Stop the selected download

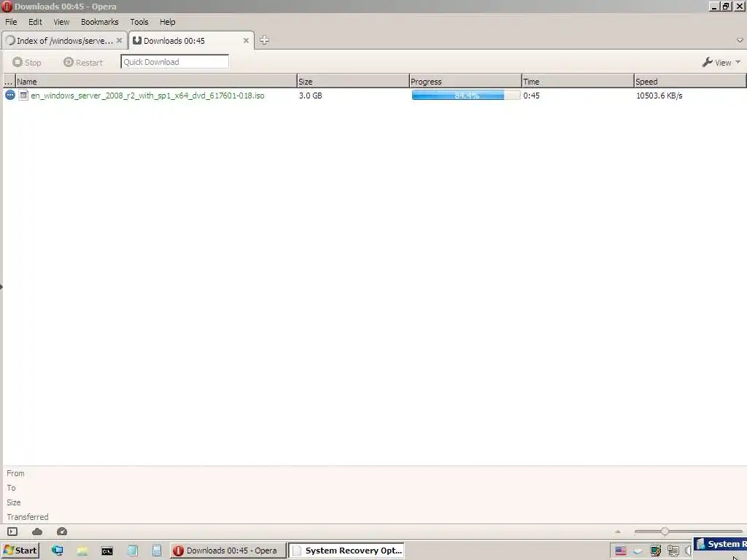27,63
